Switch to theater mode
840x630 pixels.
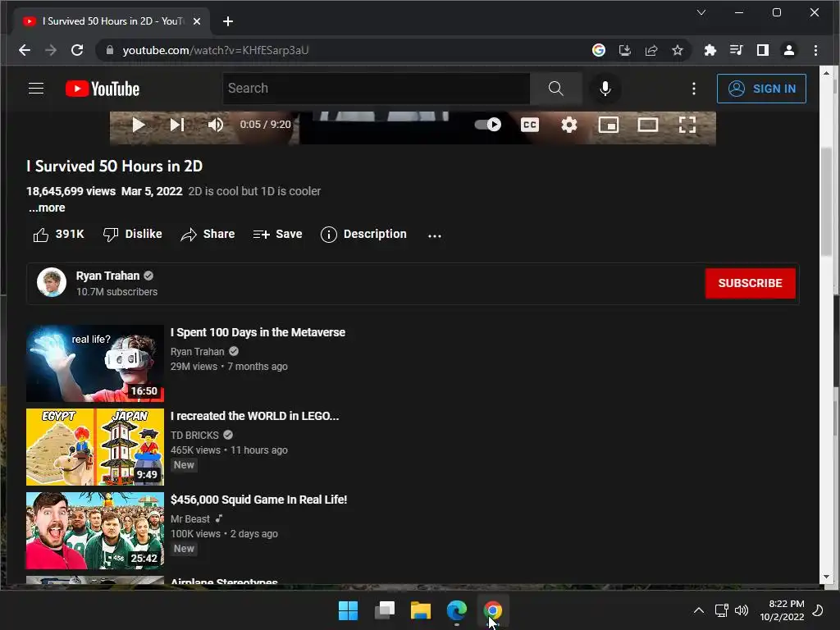tap(648, 125)
